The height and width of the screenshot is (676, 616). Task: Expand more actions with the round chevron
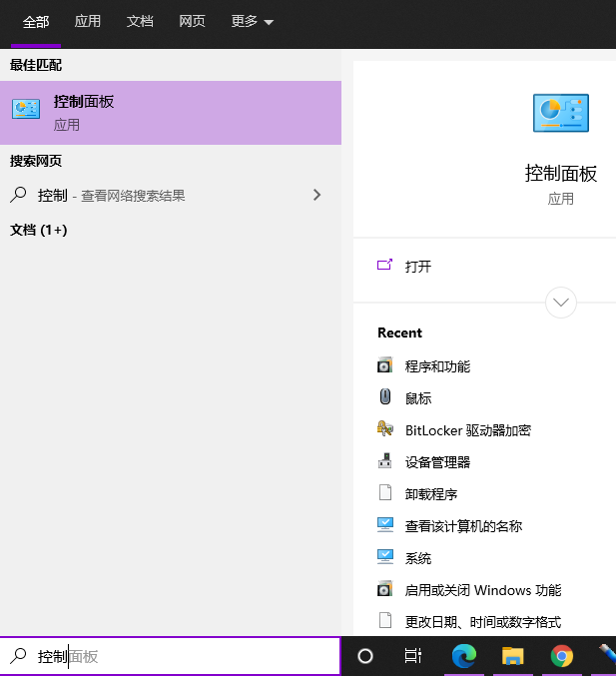click(x=561, y=303)
